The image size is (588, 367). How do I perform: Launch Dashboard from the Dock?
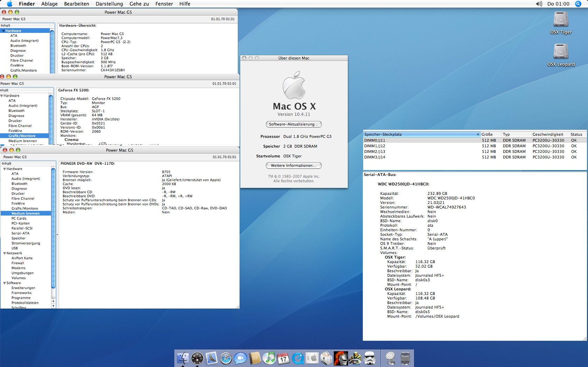point(197,358)
